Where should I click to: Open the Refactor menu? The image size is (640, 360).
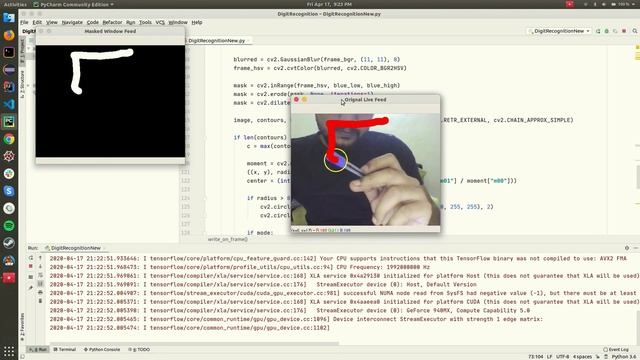112,22
